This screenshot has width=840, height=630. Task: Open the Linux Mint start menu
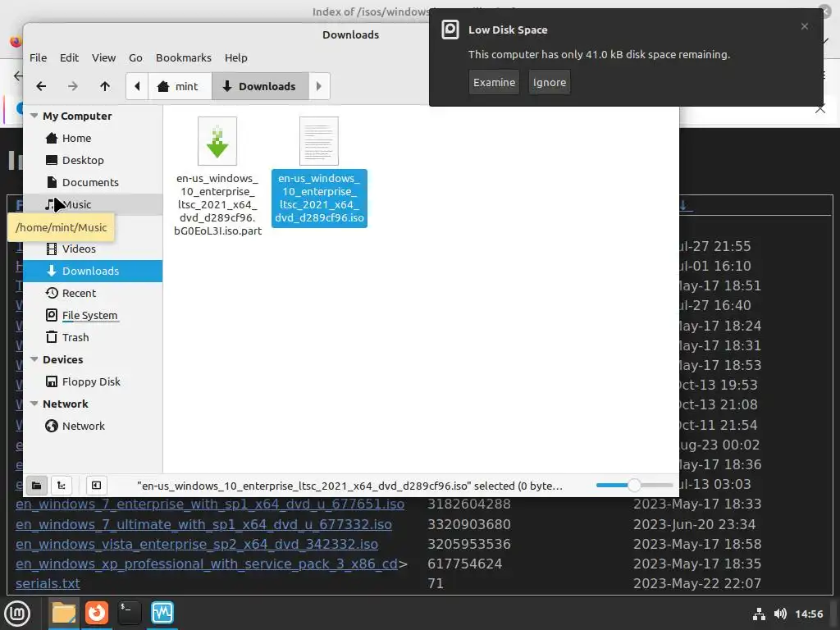(x=16, y=614)
